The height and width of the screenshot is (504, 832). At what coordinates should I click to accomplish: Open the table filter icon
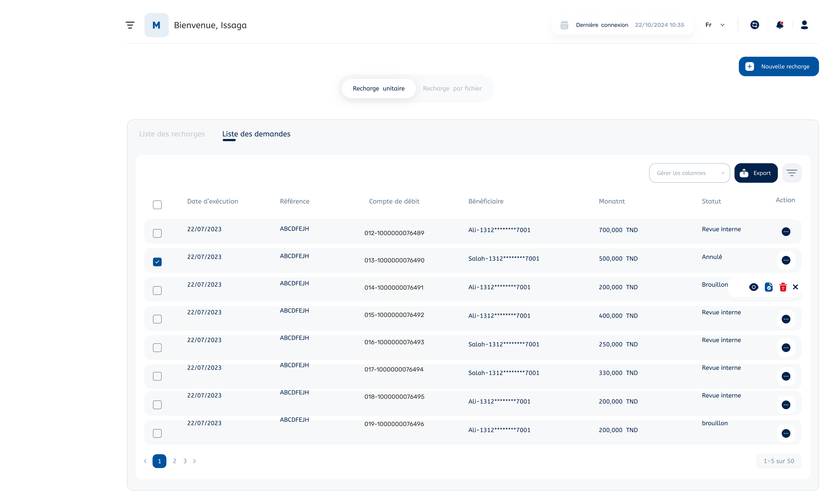[792, 173]
